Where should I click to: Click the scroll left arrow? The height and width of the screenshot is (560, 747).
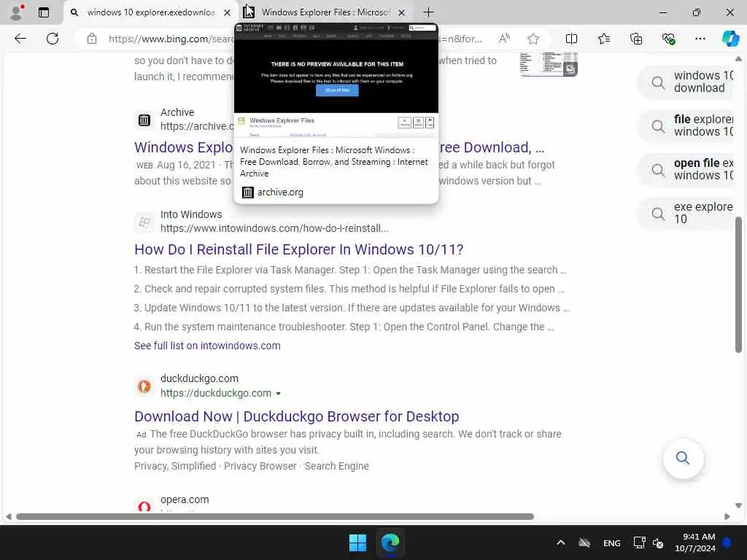[x=9, y=517]
